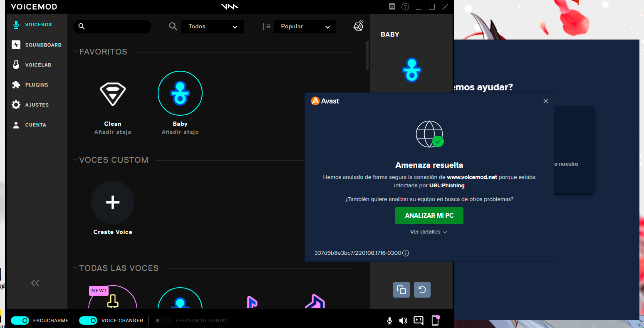
Task: Click the www.voicemod.net text in the Avast message
Action: point(472,177)
